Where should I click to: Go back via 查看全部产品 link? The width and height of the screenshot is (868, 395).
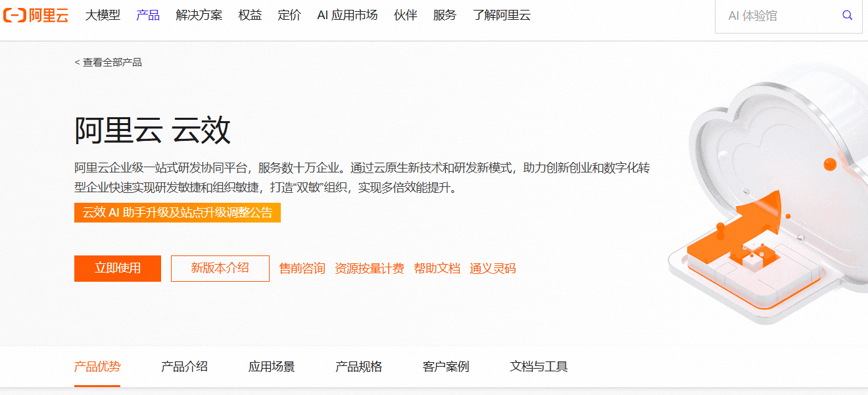108,63
